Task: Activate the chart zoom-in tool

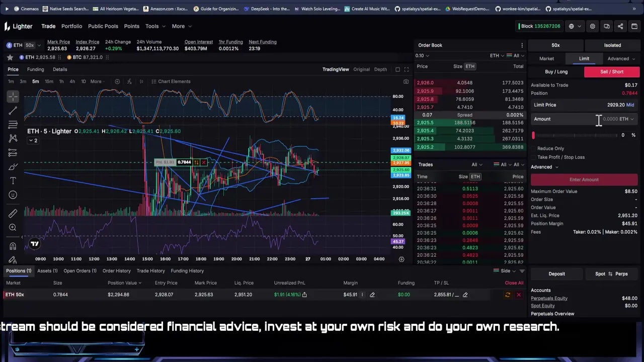Action: (x=13, y=227)
